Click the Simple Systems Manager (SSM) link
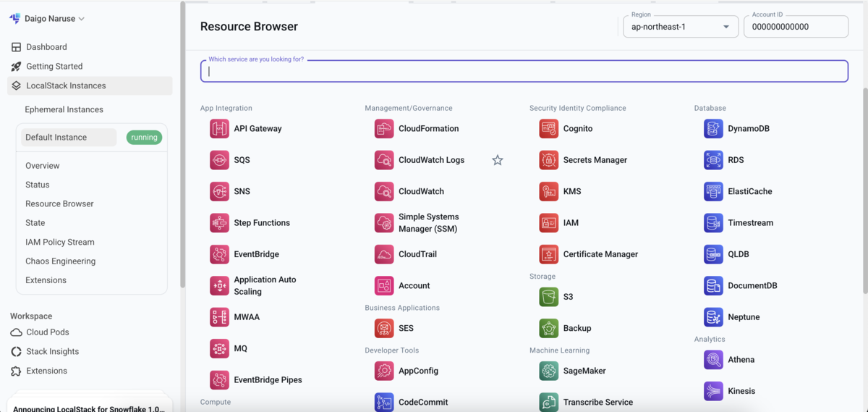Viewport: 868px width, 412px height. pyautogui.click(x=429, y=223)
